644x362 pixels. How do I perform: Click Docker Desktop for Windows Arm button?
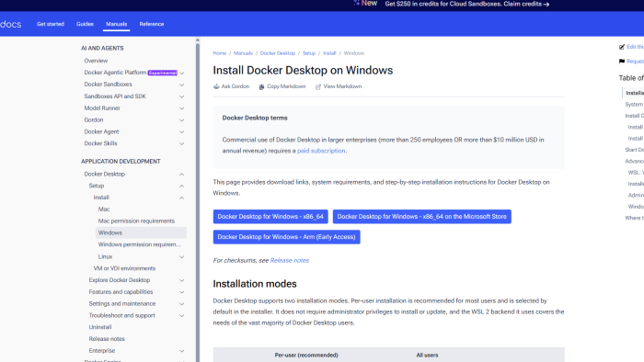pyautogui.click(x=286, y=237)
